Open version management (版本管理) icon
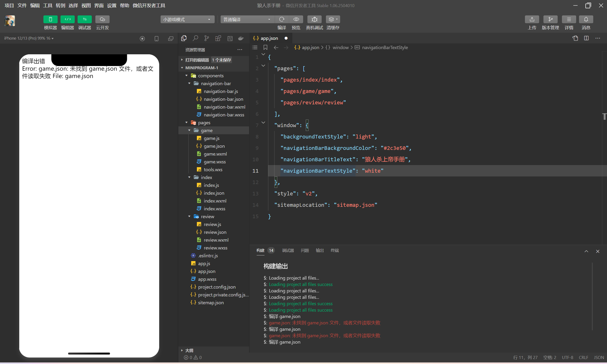The width and height of the screenshot is (607, 364). click(550, 19)
